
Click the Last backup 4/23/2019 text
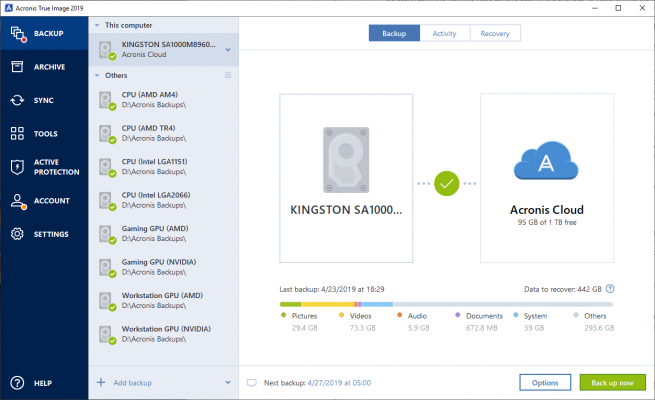click(332, 289)
